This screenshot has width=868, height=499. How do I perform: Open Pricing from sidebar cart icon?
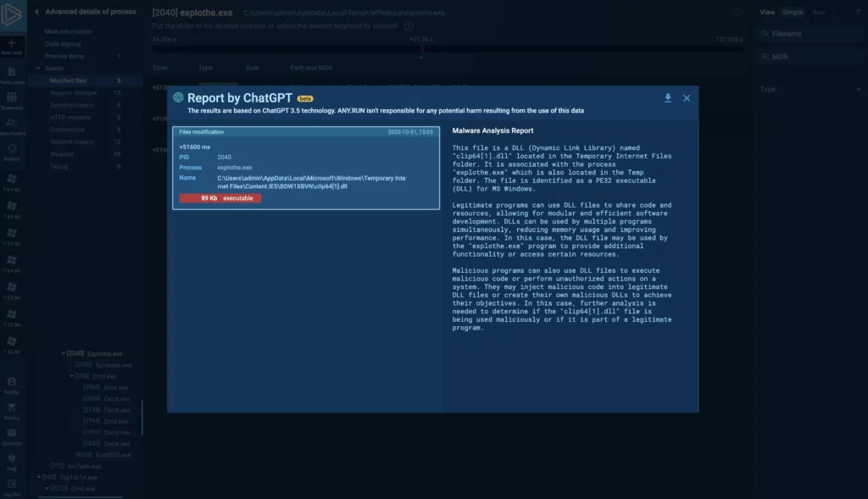tap(12, 411)
